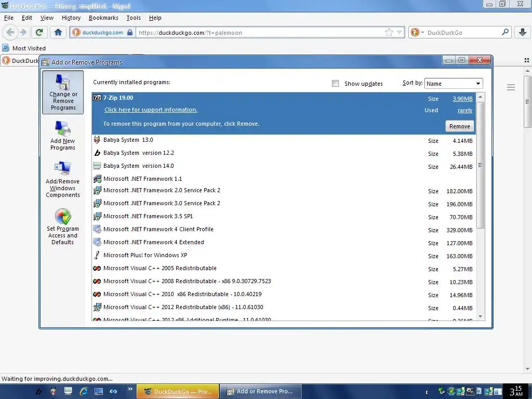Select Microsoft .NET Framework 3.5 SP1
The width and height of the screenshot is (532, 399).
click(284, 216)
